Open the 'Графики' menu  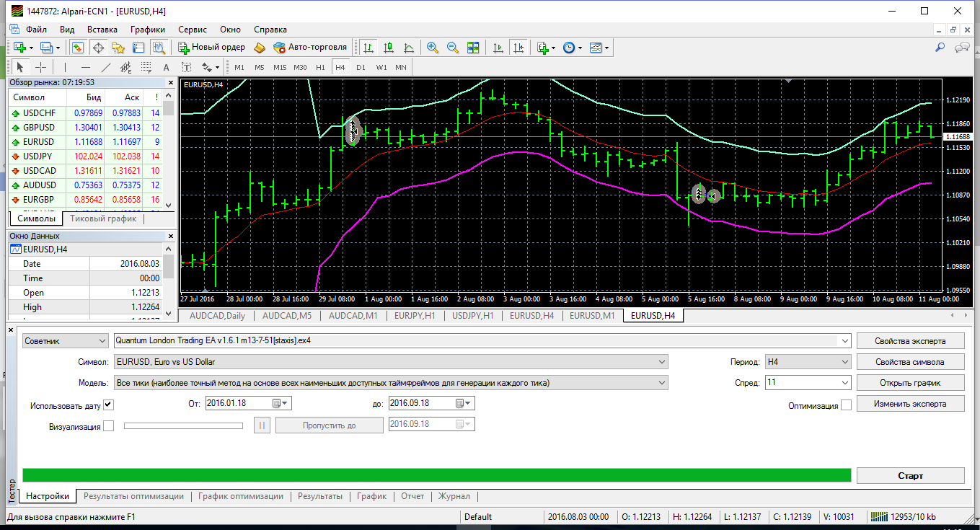(148, 30)
